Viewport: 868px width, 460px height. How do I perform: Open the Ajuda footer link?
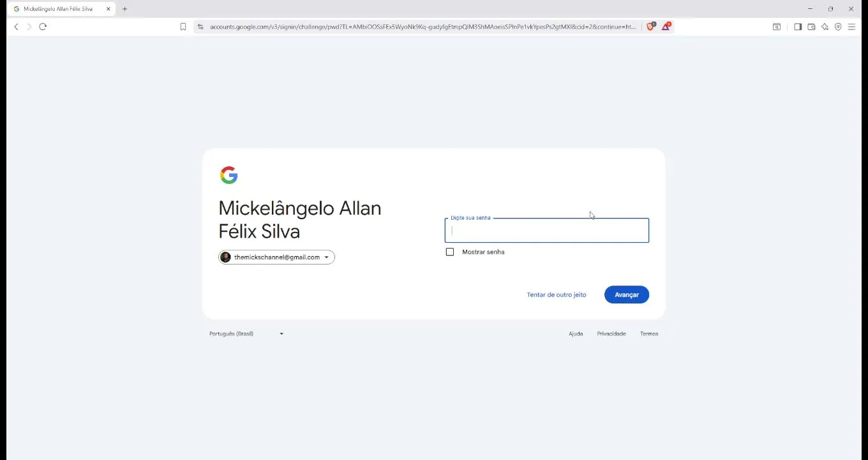coord(576,333)
